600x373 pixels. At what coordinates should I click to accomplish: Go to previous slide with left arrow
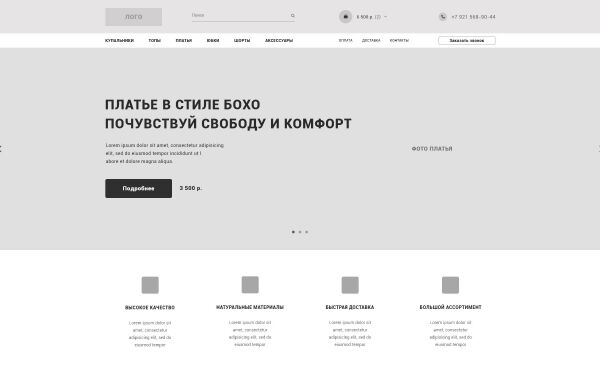pyautogui.click(x=1, y=149)
